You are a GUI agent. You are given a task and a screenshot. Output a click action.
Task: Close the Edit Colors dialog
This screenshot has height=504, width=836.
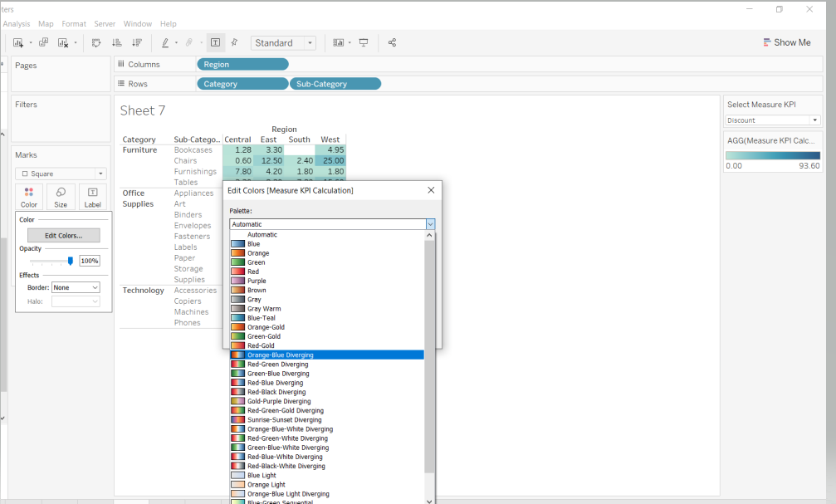[431, 190]
